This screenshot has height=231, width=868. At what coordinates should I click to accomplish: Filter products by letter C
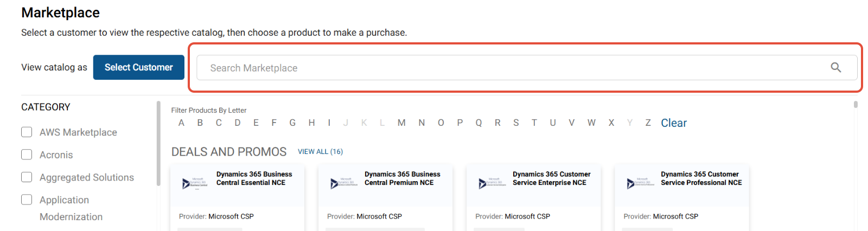219,123
